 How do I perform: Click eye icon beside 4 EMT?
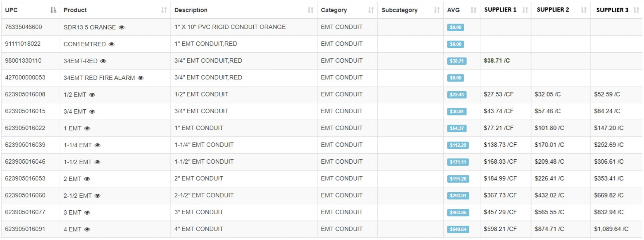87,229
